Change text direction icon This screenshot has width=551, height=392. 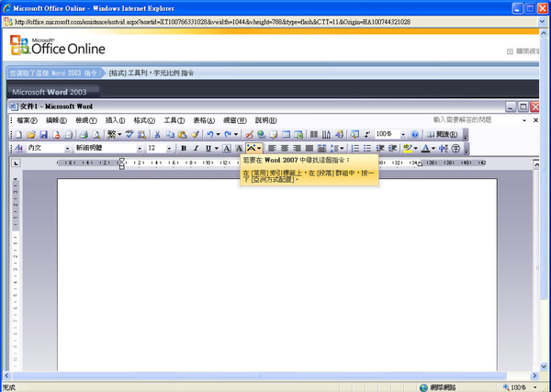tap(326, 135)
